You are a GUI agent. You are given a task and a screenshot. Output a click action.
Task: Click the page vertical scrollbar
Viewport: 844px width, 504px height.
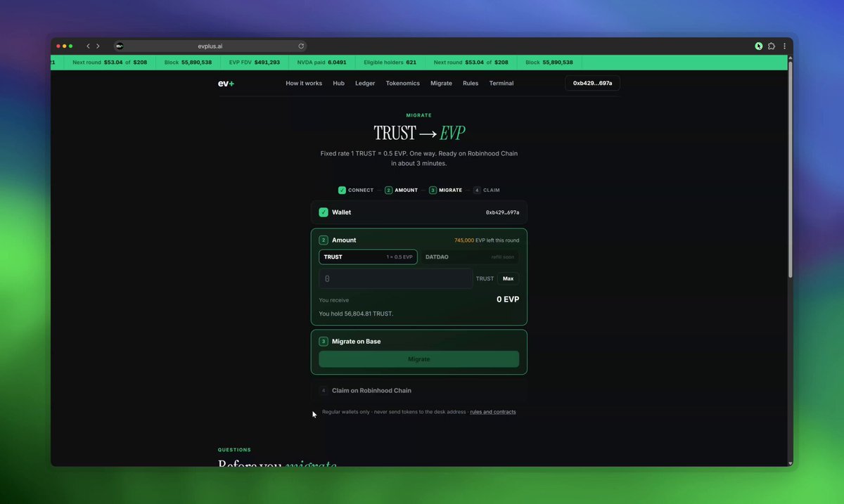[791, 169]
